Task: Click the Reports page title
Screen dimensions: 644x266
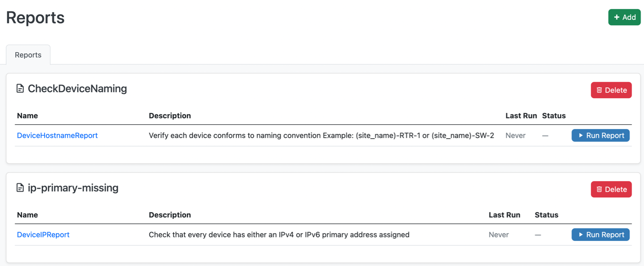Action: click(x=35, y=18)
